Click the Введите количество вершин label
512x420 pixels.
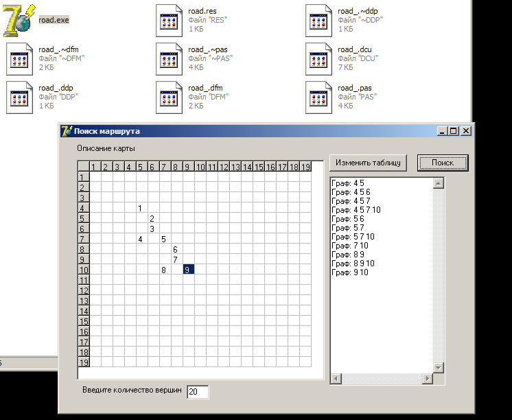[132, 390]
